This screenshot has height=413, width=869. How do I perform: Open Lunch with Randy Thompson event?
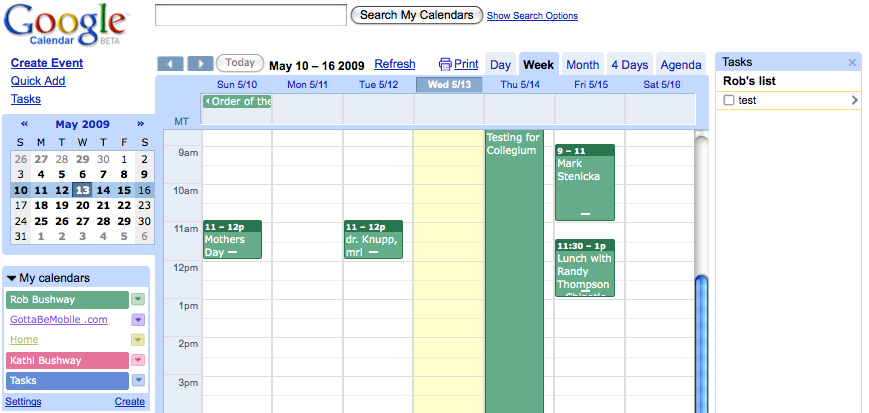click(585, 268)
